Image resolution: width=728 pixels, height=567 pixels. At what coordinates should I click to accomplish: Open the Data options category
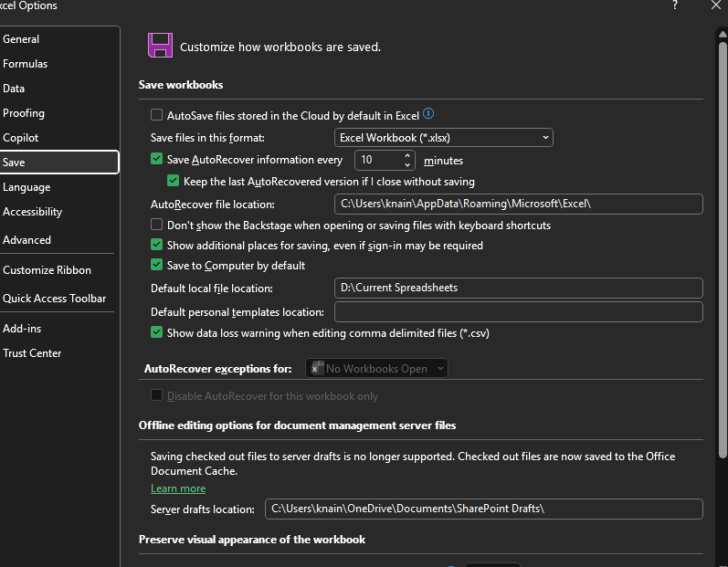coord(59,89)
